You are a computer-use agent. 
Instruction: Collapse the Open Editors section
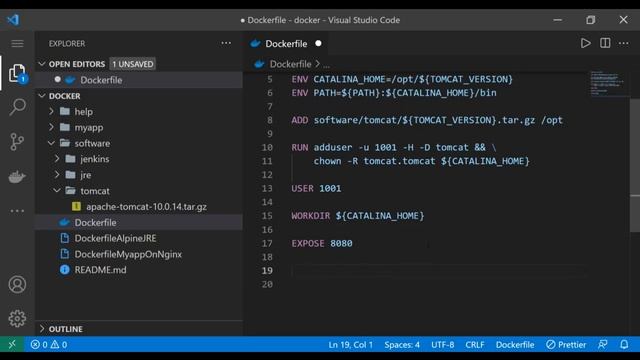(x=42, y=64)
